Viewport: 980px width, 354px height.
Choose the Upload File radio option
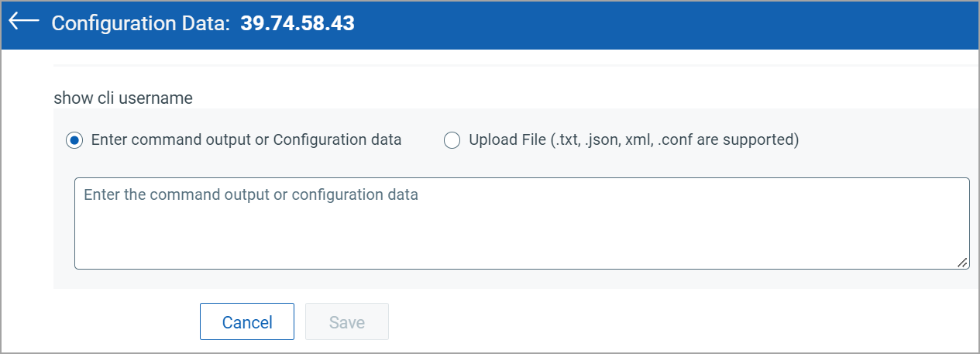pyautogui.click(x=452, y=140)
